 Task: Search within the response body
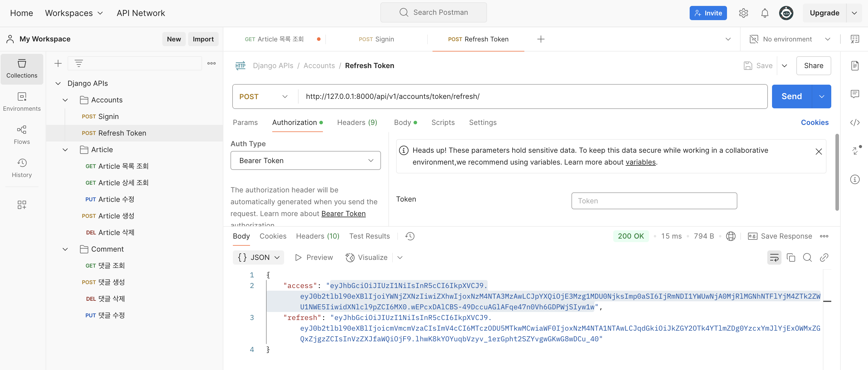pos(807,258)
